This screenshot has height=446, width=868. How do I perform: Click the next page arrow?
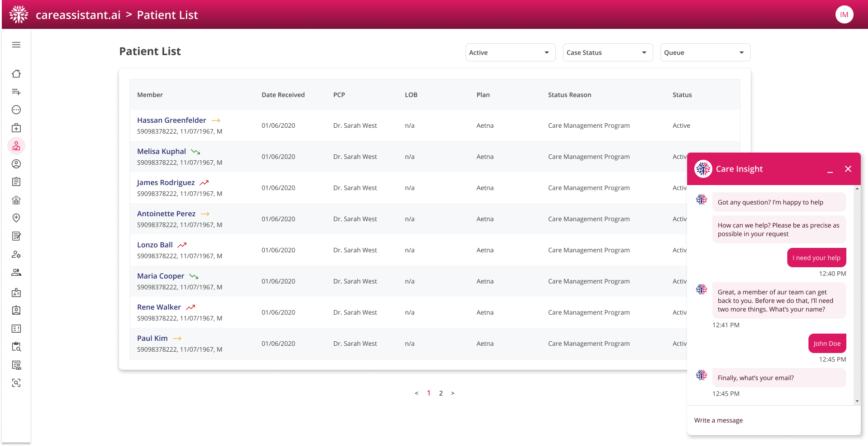[x=452, y=393]
